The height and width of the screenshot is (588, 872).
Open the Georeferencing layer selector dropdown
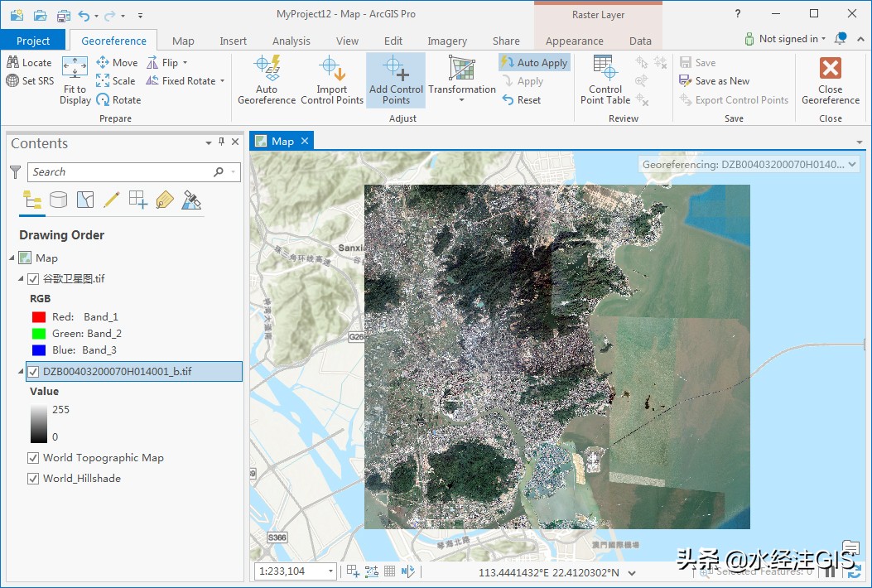[x=852, y=165]
